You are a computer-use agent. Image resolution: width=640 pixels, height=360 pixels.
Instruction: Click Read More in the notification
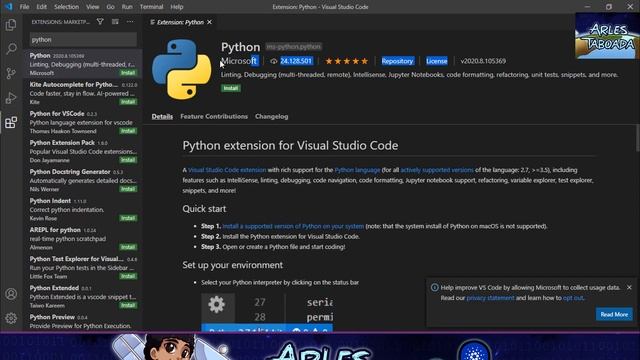614,314
